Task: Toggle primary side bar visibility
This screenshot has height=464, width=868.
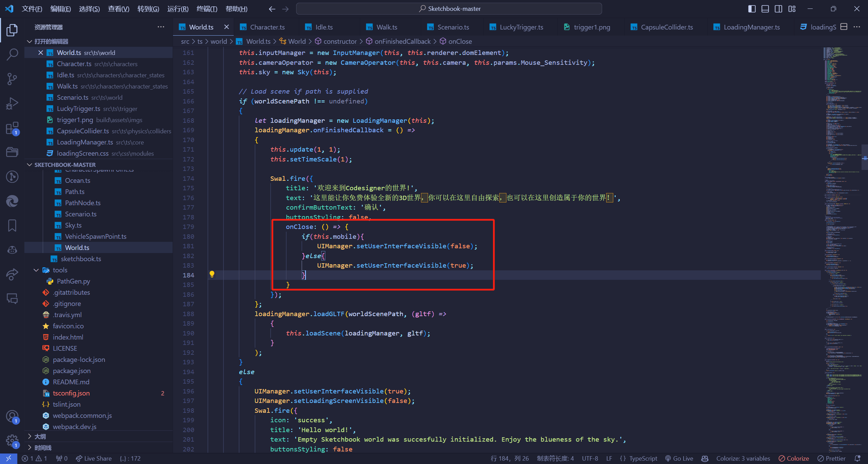Action: [752, 9]
